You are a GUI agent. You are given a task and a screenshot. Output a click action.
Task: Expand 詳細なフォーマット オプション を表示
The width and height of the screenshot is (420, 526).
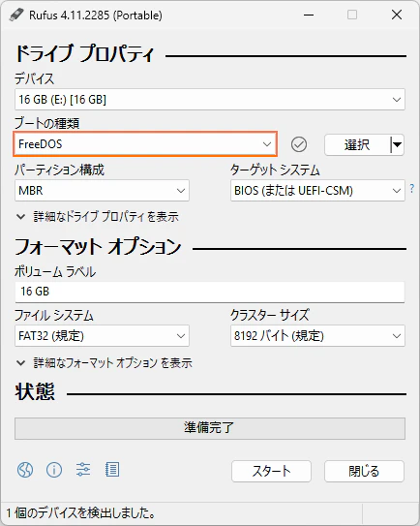pyautogui.click(x=105, y=363)
